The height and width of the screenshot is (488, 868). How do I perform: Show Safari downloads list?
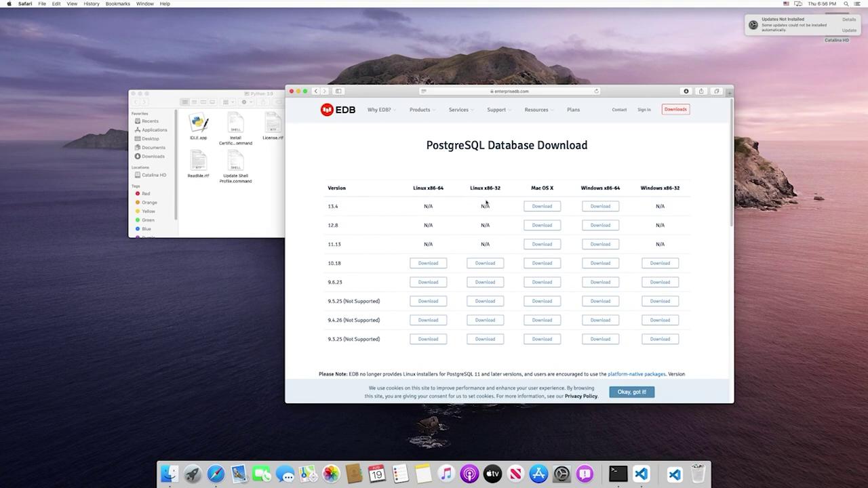point(686,91)
